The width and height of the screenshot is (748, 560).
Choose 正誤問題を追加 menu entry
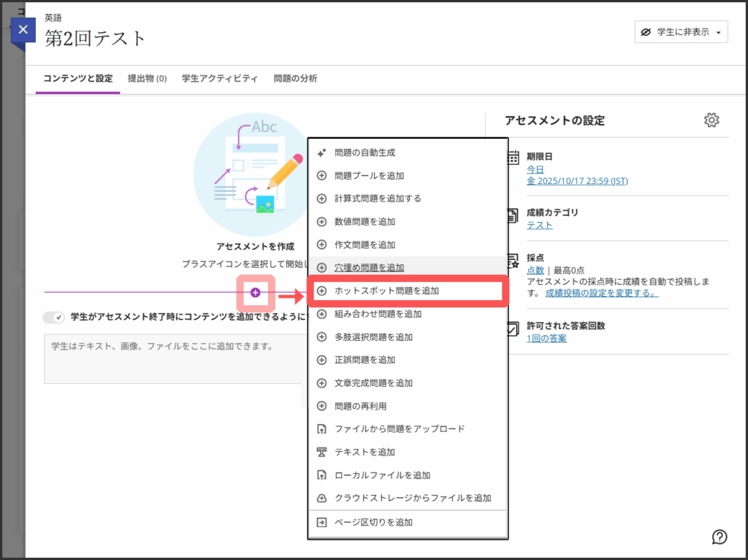(x=365, y=360)
